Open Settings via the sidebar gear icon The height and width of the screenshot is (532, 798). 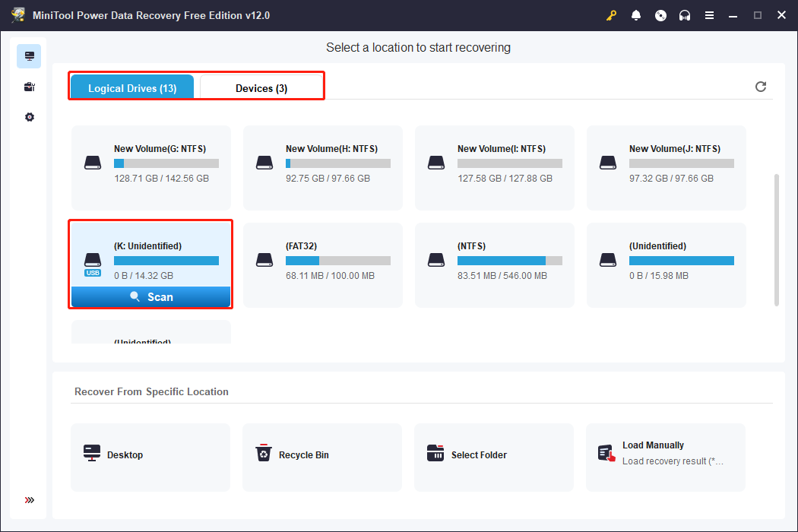29,117
